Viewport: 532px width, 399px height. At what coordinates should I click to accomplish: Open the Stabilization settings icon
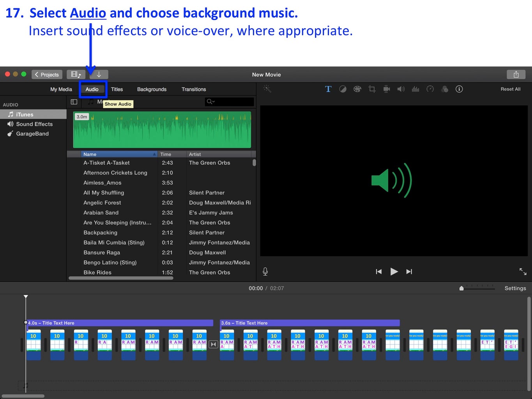(386, 89)
